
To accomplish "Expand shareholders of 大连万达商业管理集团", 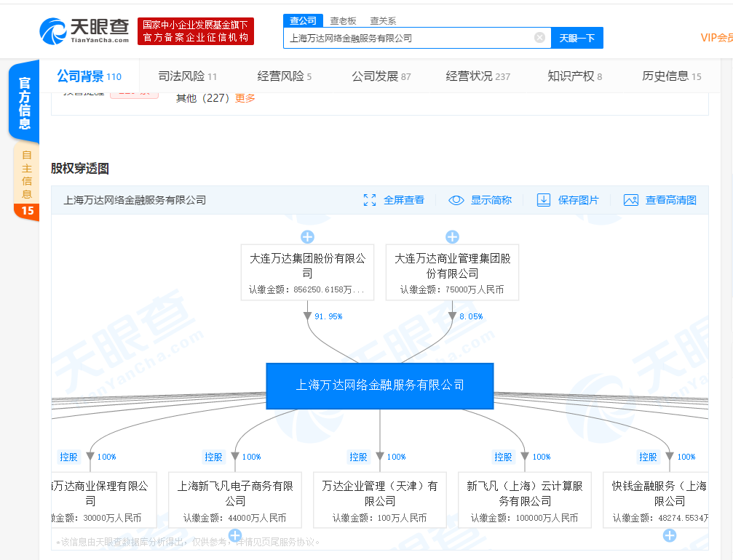I will [x=452, y=237].
